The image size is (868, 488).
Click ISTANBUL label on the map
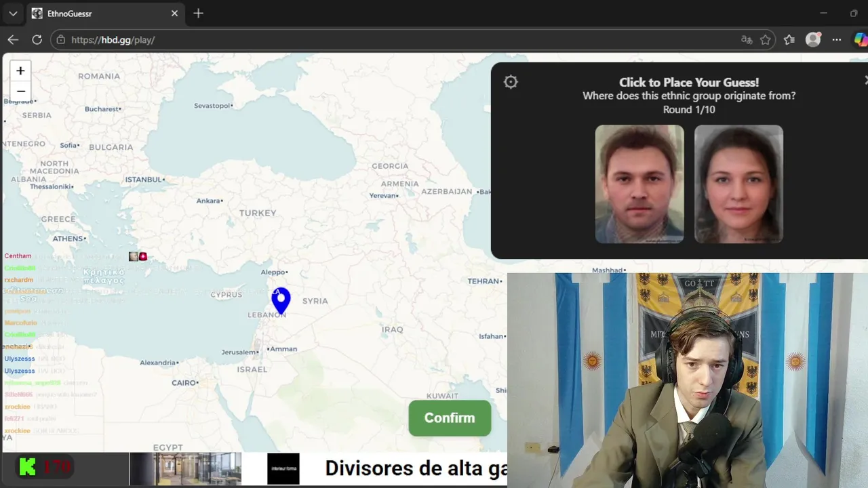tap(144, 180)
